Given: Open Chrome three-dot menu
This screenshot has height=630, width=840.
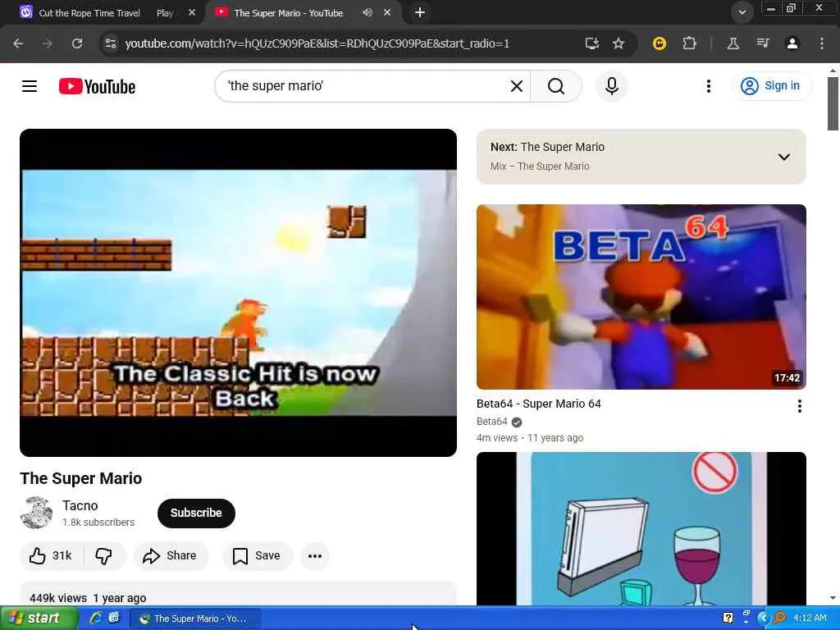Looking at the screenshot, I should coord(821,43).
